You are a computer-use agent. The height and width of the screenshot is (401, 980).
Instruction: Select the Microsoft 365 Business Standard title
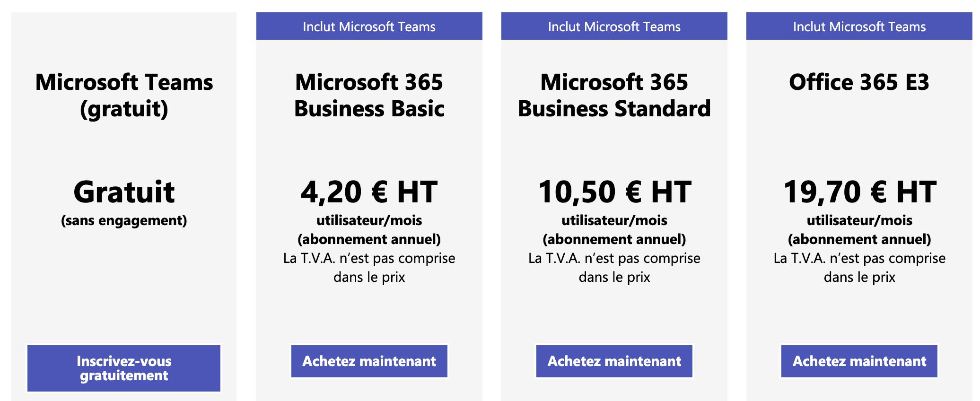tap(614, 96)
